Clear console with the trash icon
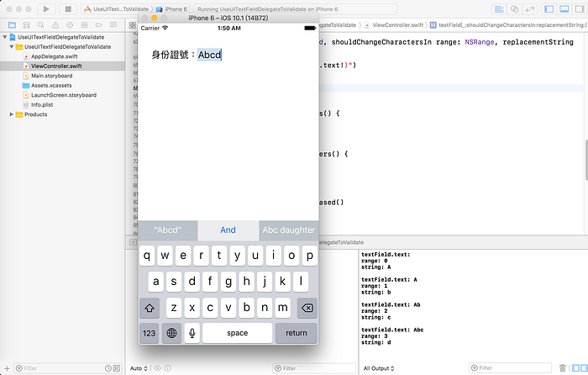Screen dimensions: 588x375 [x=562, y=368]
